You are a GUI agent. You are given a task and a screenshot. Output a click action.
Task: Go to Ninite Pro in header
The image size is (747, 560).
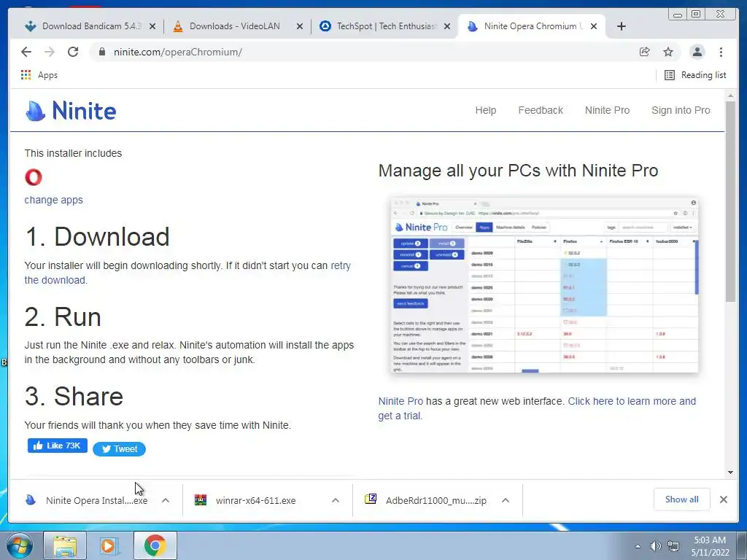(x=607, y=110)
